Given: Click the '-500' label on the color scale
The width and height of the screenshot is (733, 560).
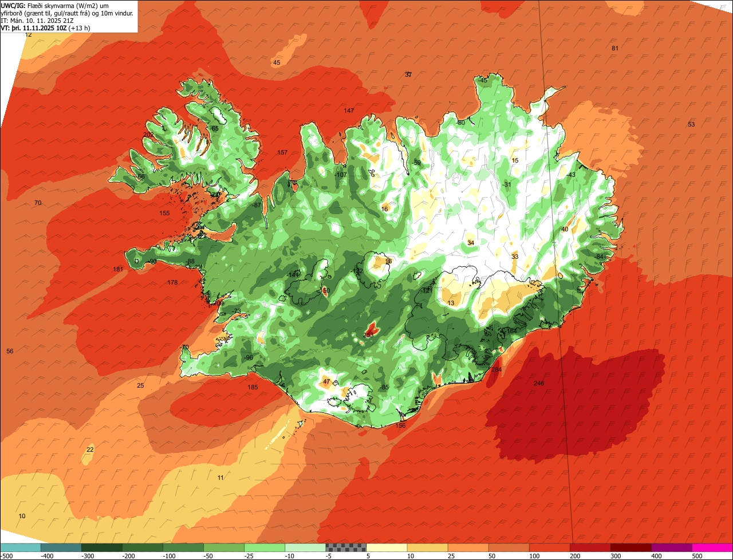Looking at the screenshot, I should pos(7,555).
